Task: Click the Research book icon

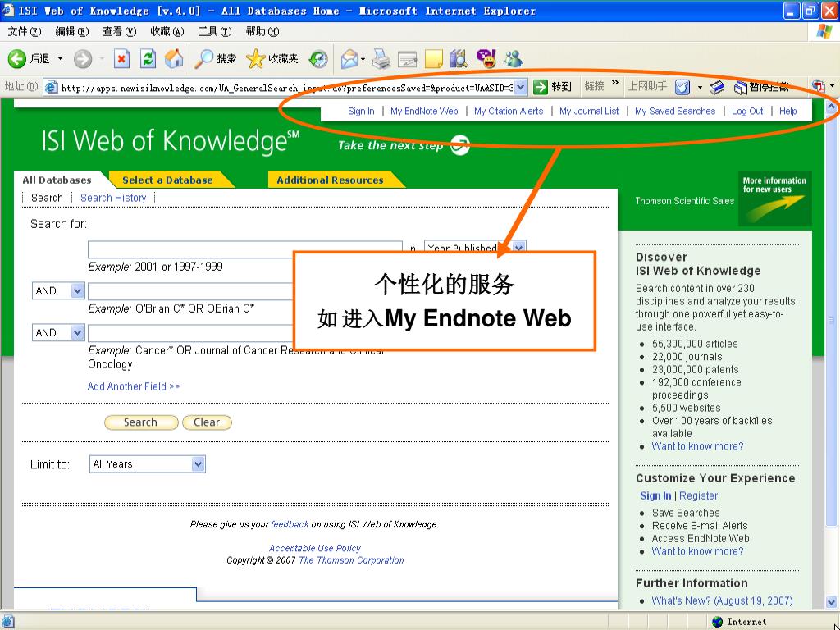Action: 459,59
